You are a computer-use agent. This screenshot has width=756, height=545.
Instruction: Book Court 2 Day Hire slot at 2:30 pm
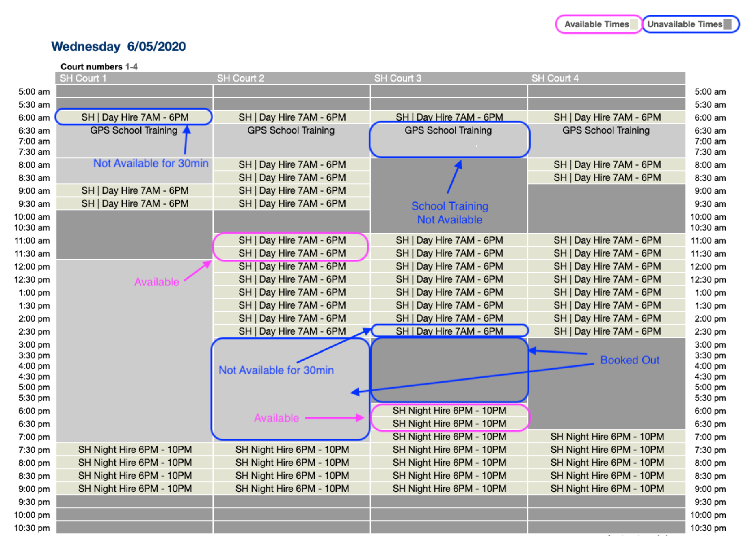[292, 331]
